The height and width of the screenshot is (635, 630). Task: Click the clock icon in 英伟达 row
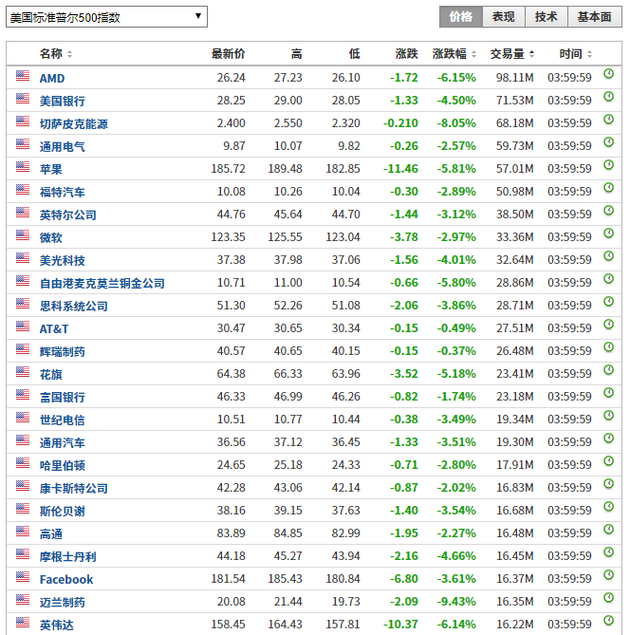tap(609, 620)
